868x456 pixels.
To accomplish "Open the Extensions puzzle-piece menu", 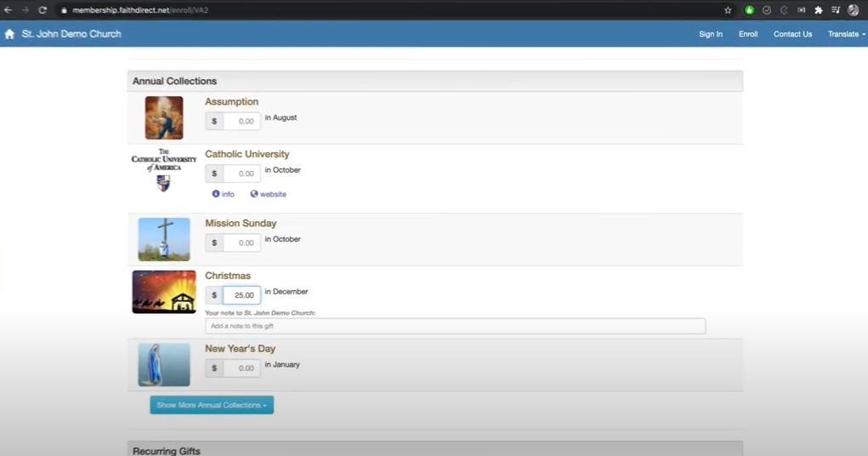I will point(819,10).
